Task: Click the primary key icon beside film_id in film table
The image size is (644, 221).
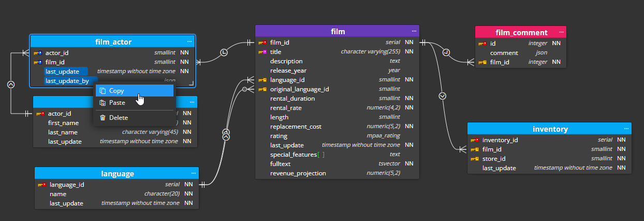Action: (x=262, y=43)
